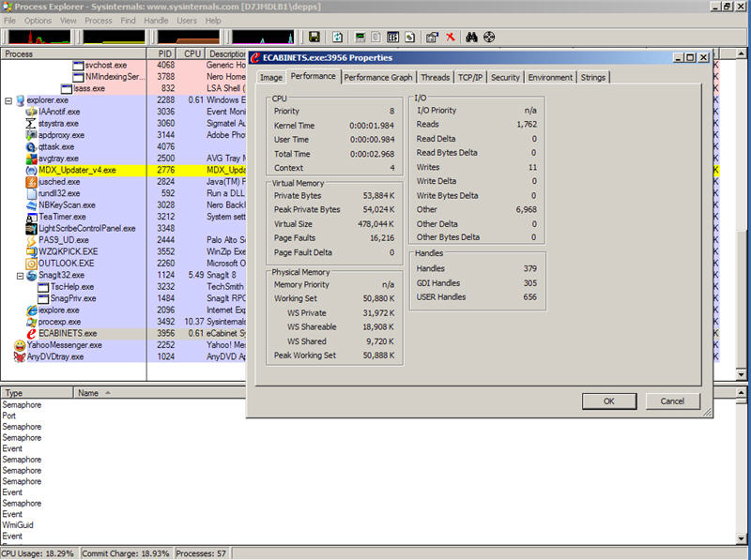Open process Properties from the toolbar icon
This screenshot has width=751, height=560.
432,37
